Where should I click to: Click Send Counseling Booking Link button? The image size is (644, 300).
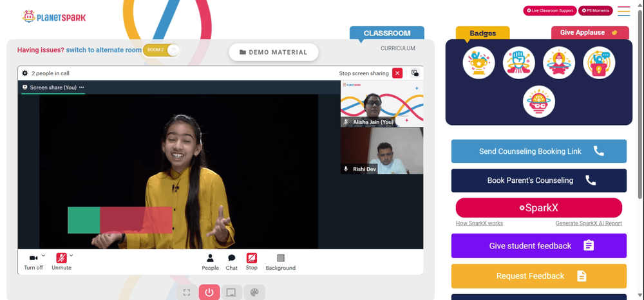coord(538,151)
